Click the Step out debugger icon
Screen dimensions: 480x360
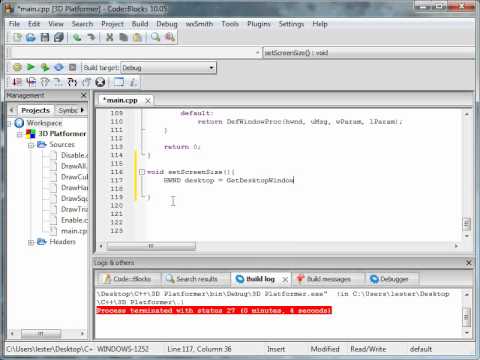86,82
